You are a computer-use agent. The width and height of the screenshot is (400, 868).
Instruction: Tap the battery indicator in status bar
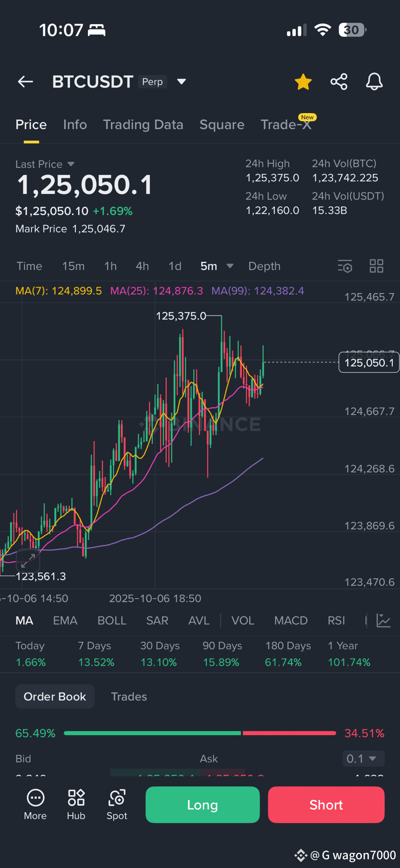click(353, 30)
